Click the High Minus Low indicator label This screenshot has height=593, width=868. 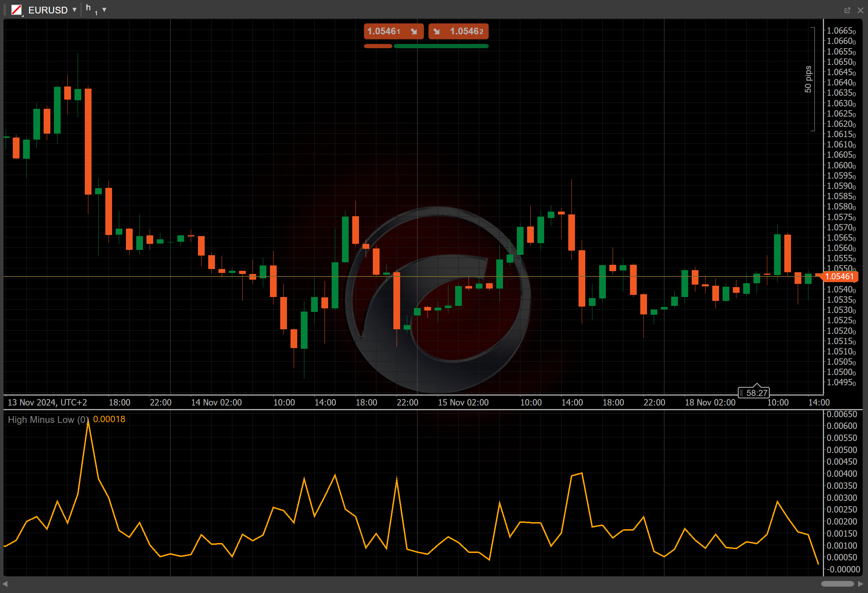click(x=48, y=419)
